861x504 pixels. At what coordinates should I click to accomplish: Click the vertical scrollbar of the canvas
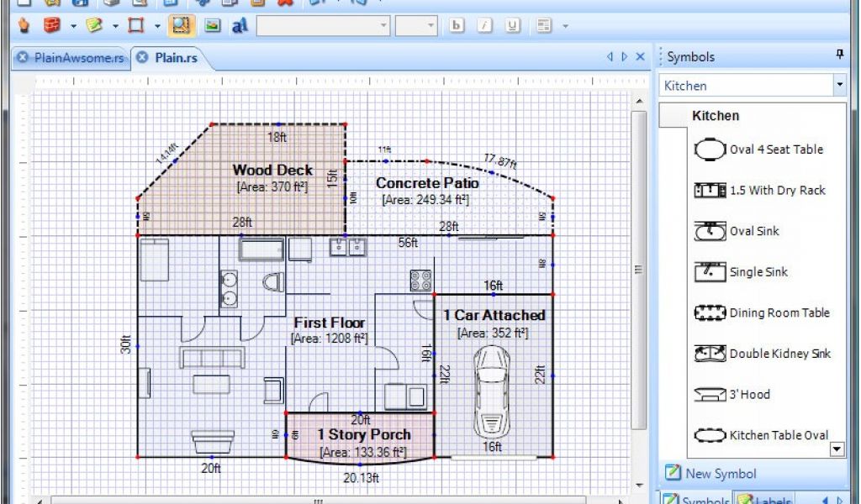pos(639,269)
